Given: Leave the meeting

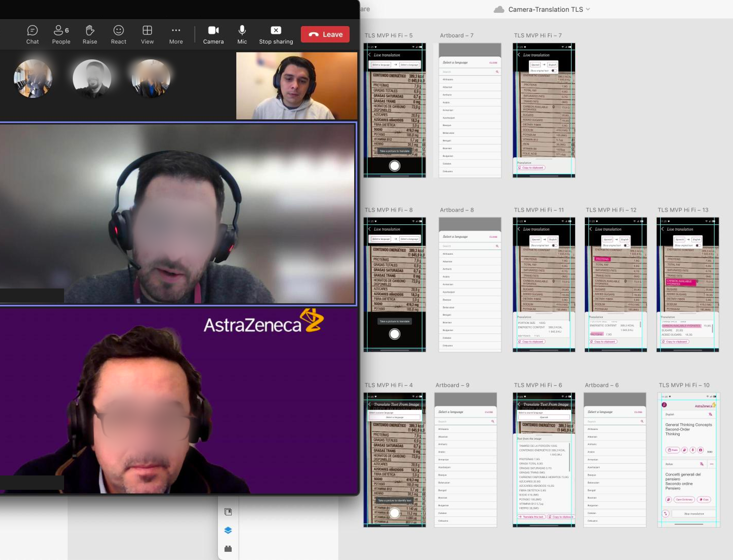Looking at the screenshot, I should (325, 34).
